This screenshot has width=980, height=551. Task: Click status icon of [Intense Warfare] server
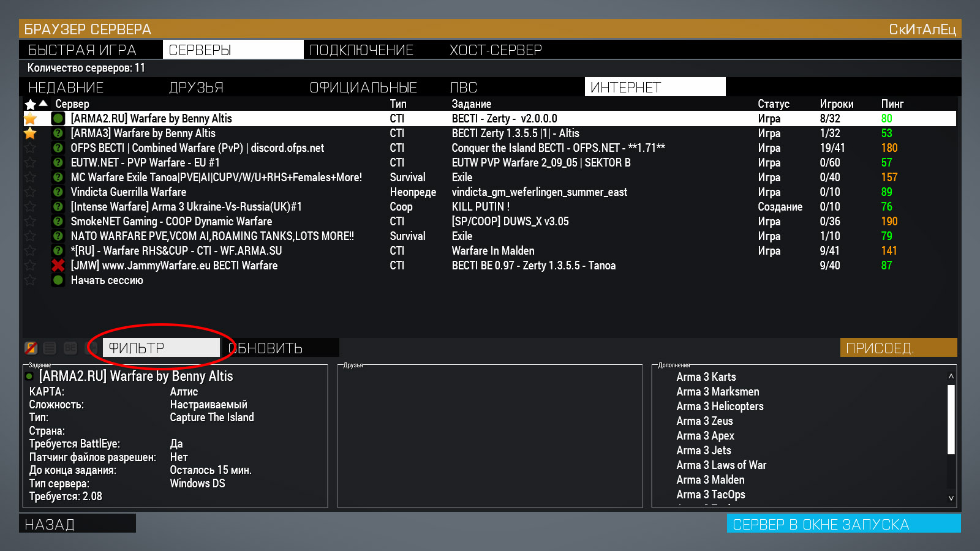58,206
